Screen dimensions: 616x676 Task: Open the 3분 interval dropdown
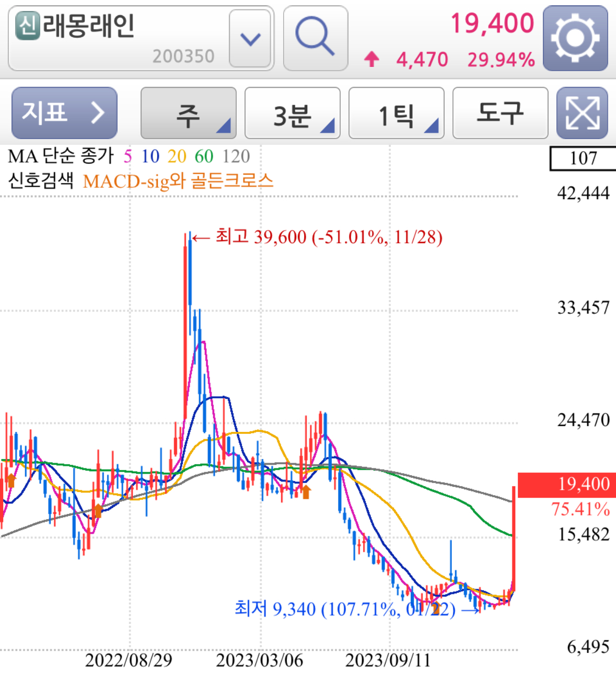(292, 112)
